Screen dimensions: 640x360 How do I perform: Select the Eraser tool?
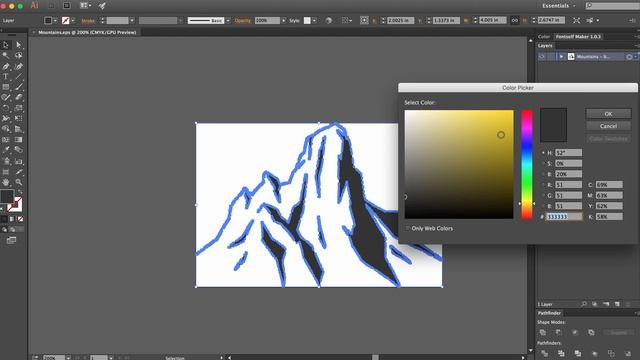coord(18,97)
